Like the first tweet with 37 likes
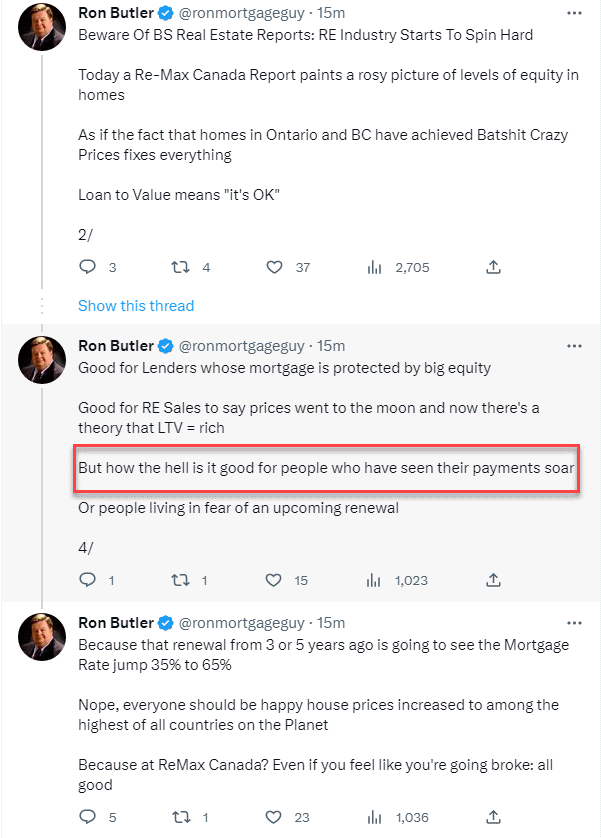This screenshot has height=838, width=601. (x=274, y=267)
